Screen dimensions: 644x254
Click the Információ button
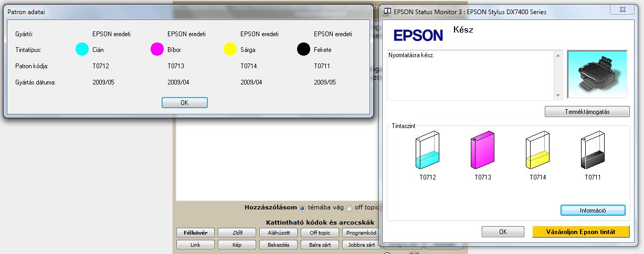593,210
